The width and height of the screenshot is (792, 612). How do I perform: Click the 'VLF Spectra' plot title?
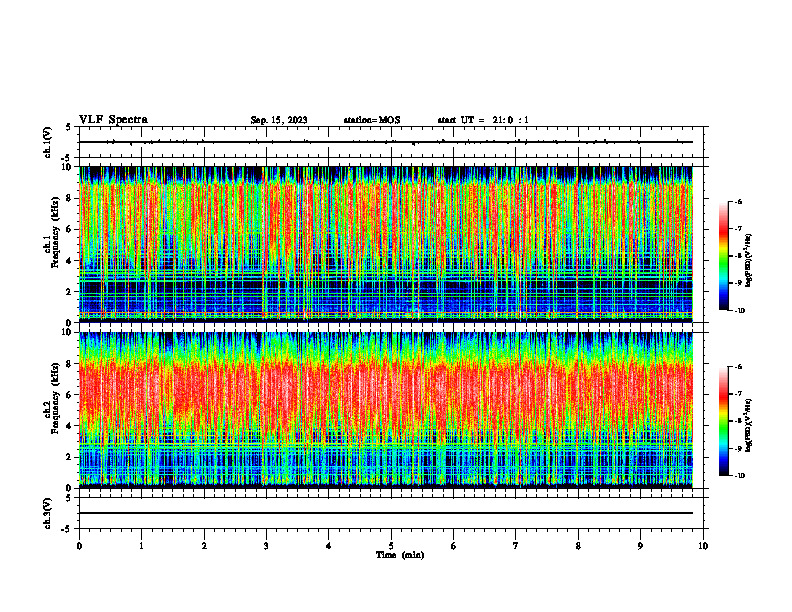pos(113,120)
